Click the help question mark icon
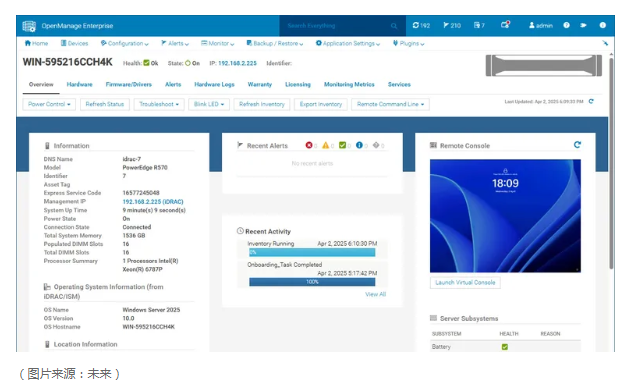This screenshot has width=625, height=392. (x=566, y=25)
